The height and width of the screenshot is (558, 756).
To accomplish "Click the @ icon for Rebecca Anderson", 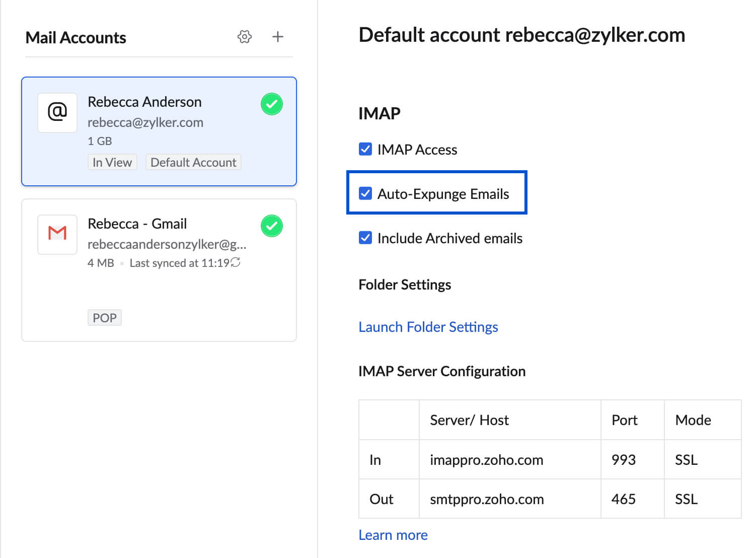I will click(x=57, y=112).
